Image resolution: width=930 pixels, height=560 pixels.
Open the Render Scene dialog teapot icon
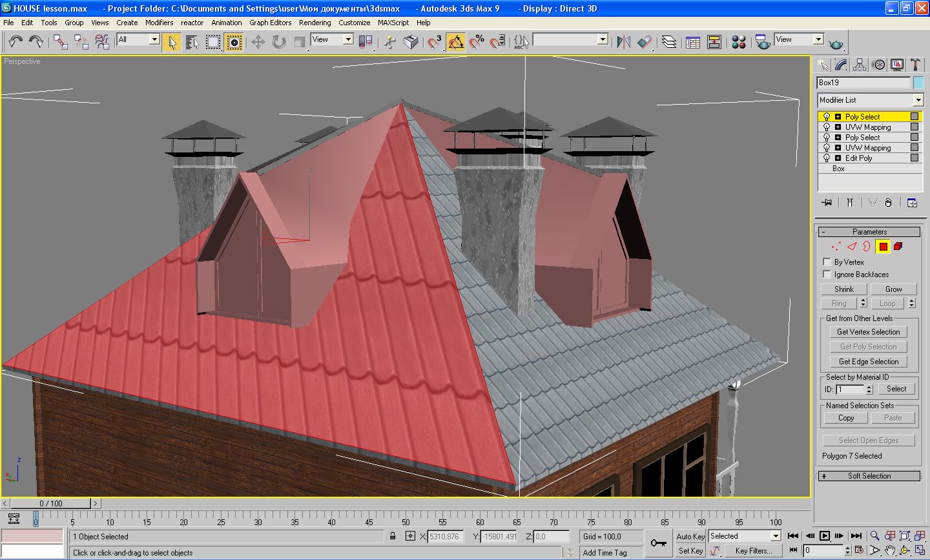[763, 42]
